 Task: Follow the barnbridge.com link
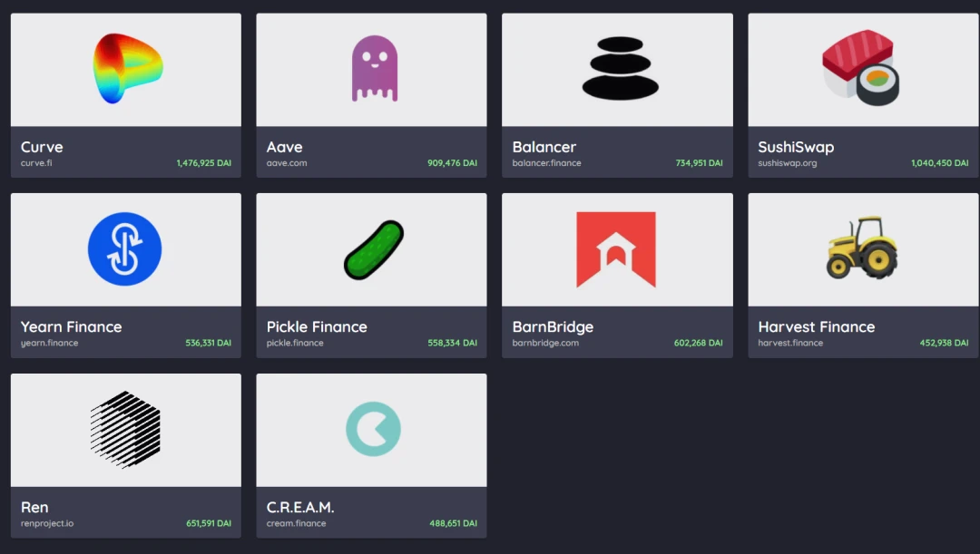pyautogui.click(x=545, y=343)
